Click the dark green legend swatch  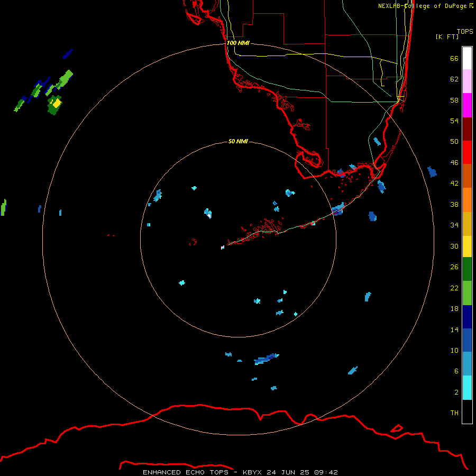point(467,269)
